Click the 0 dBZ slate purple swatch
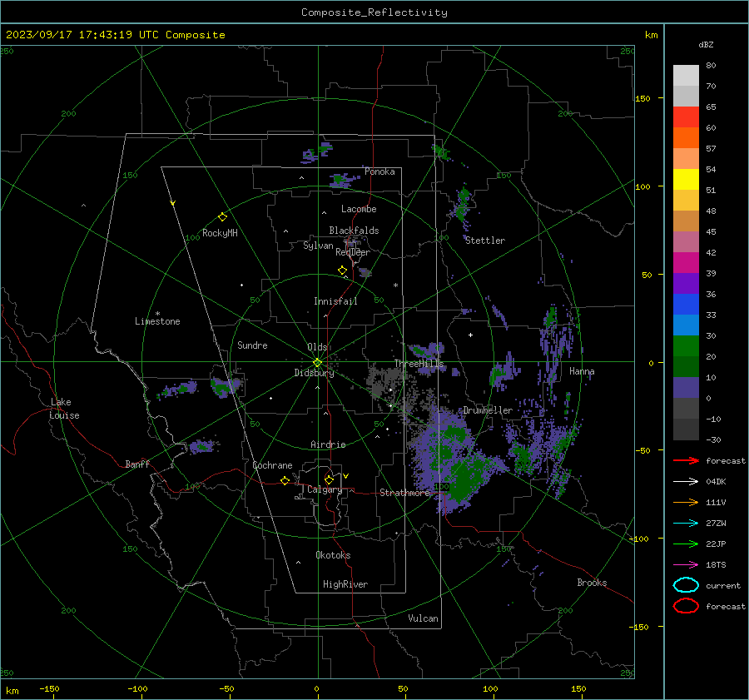Viewport: 749px width, 700px height. coord(686,388)
